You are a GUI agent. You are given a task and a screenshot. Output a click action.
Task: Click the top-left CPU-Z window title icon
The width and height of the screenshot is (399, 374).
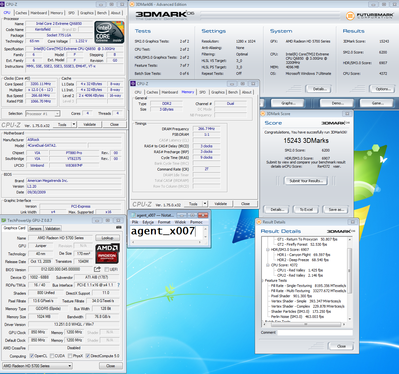point(3,4)
